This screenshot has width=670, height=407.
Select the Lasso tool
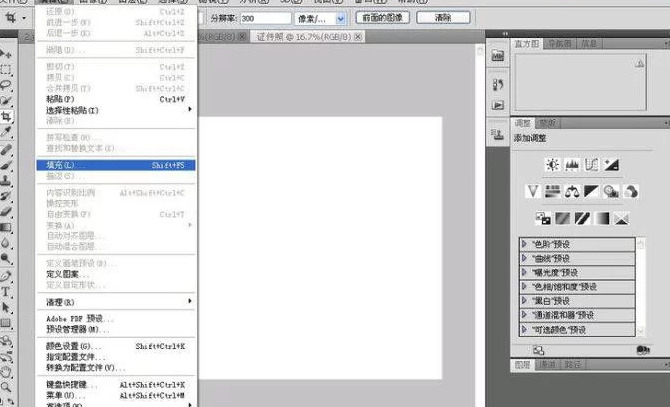pos(6,85)
